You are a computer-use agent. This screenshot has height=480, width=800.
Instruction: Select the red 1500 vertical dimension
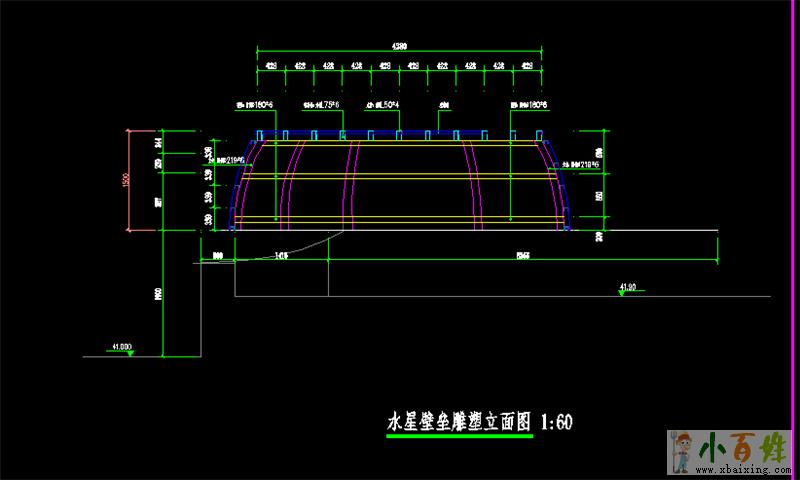[127, 180]
